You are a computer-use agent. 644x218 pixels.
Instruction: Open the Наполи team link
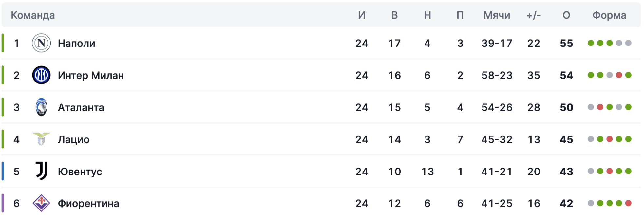pos(76,43)
